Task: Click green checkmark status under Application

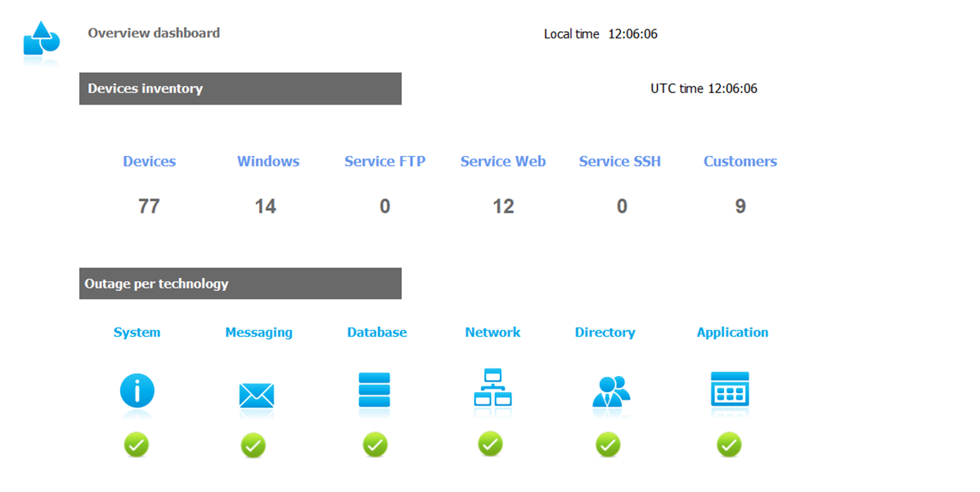Action: tap(729, 445)
